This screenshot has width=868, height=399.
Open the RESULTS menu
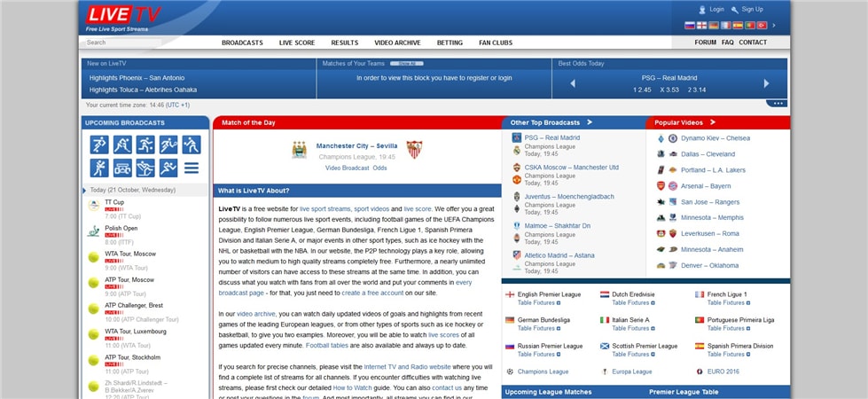click(345, 43)
